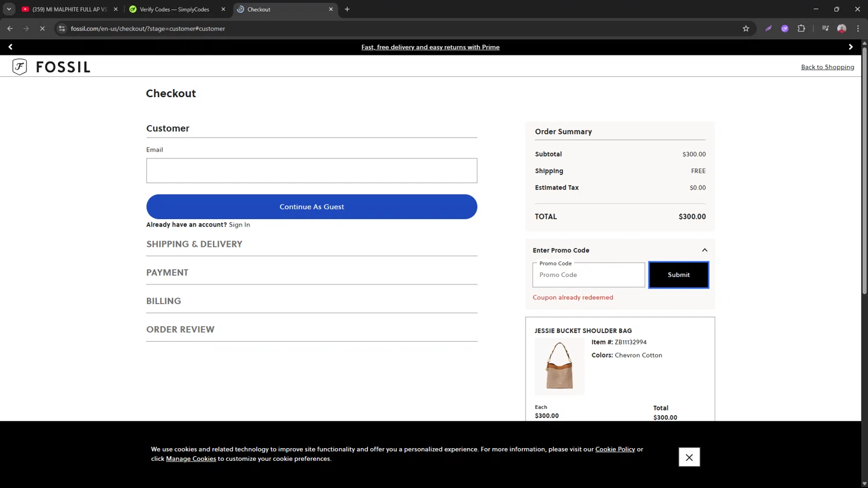This screenshot has height=488, width=868.
Task: Bookmark this page with star icon
Action: tap(746, 28)
